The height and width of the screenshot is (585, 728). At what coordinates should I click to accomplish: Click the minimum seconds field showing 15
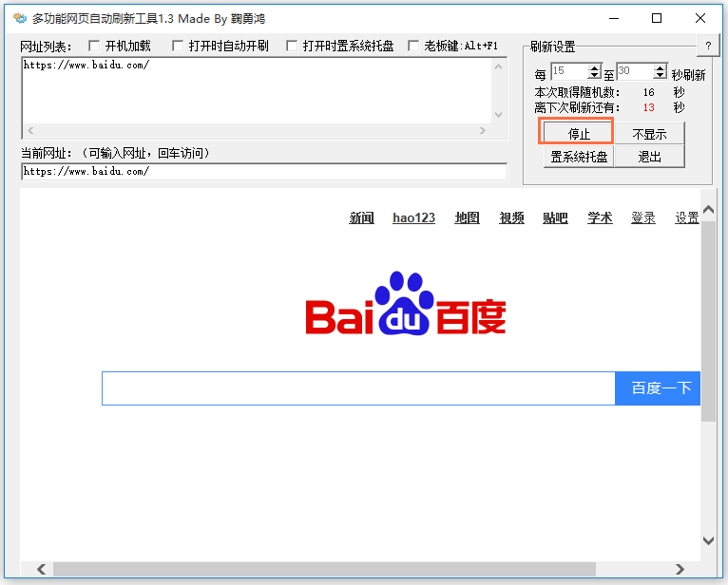pyautogui.click(x=569, y=71)
